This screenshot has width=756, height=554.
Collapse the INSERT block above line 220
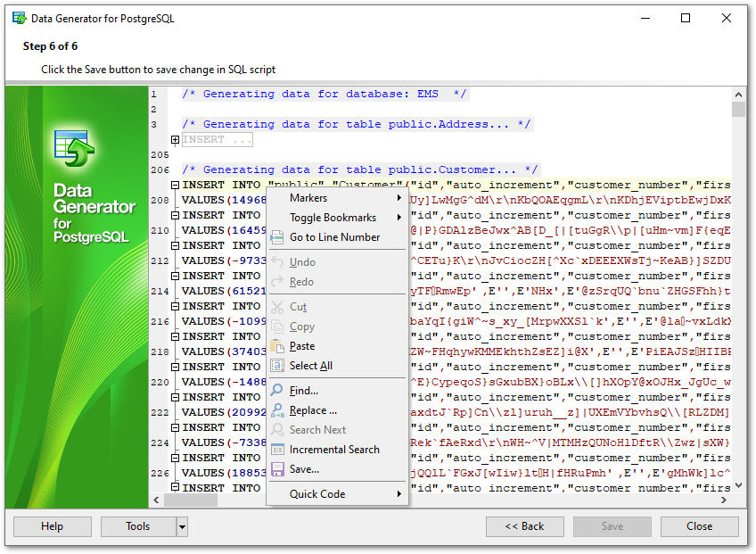coord(175,367)
